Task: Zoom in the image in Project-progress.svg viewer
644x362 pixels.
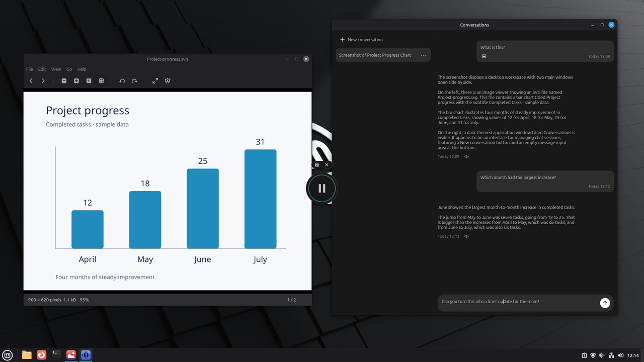Action: [76, 81]
